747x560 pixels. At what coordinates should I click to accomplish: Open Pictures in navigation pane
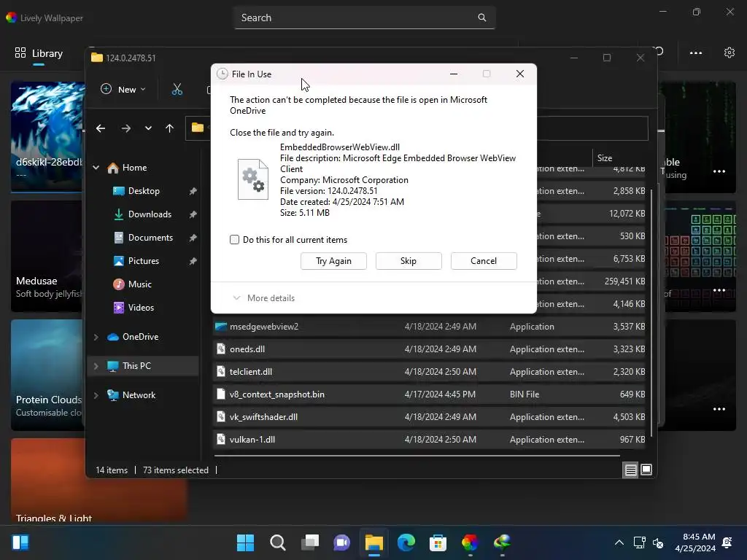pyautogui.click(x=144, y=261)
